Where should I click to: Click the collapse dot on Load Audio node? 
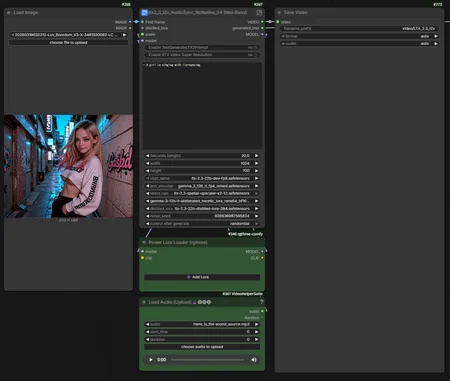coord(144,302)
